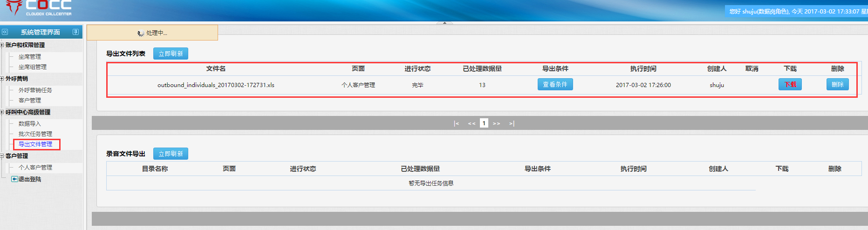This screenshot has height=230, width=868.
Task: Click 立即刷新 beside 导出文件列表
Action: click(171, 54)
